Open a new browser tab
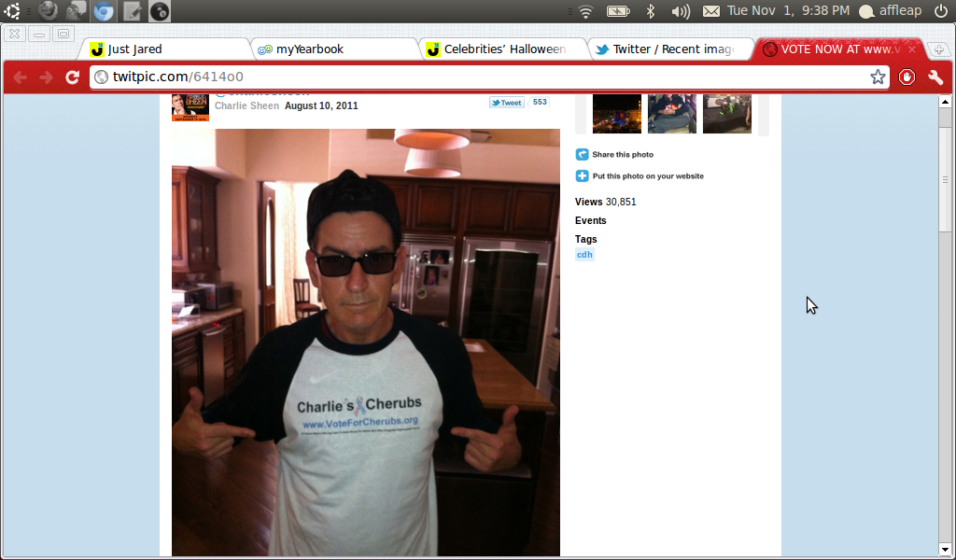 pos(939,49)
